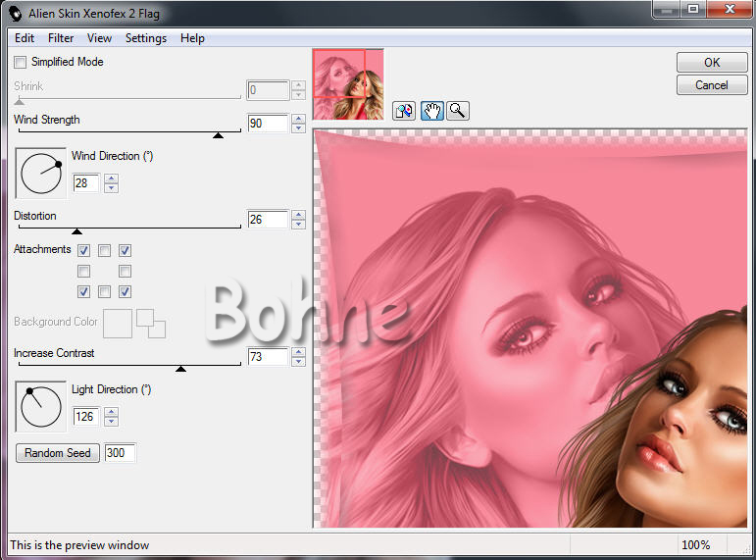Click the Light Direction dial
The width and height of the screenshot is (756, 560).
tap(40, 407)
